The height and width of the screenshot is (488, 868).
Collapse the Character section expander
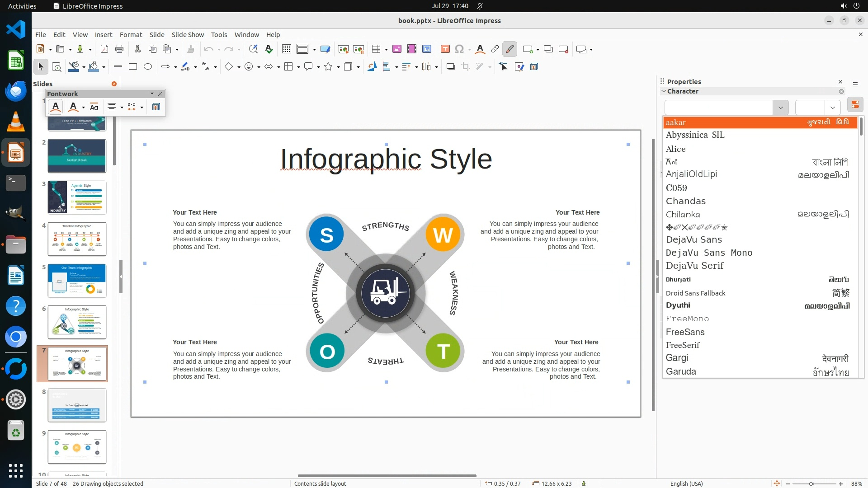[664, 91]
